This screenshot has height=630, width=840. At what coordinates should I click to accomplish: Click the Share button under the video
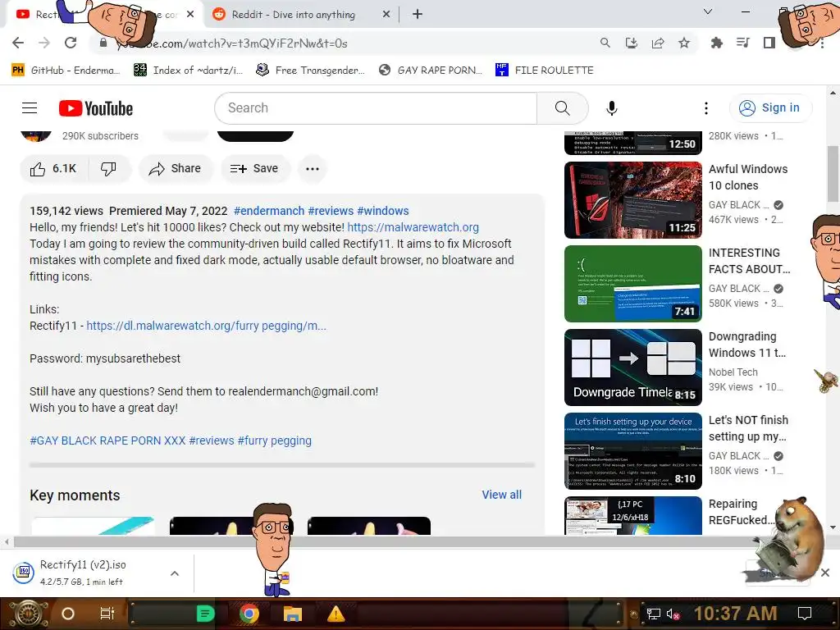click(176, 169)
